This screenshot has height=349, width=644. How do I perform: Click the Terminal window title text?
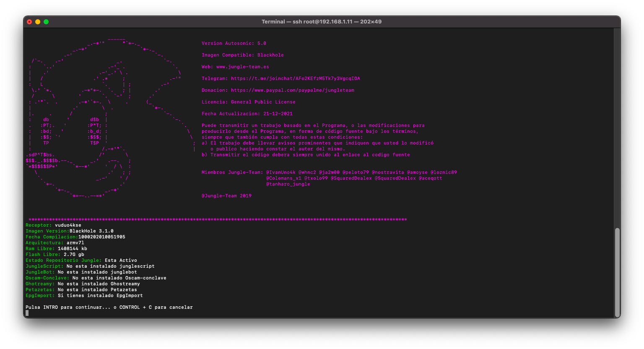[322, 22]
